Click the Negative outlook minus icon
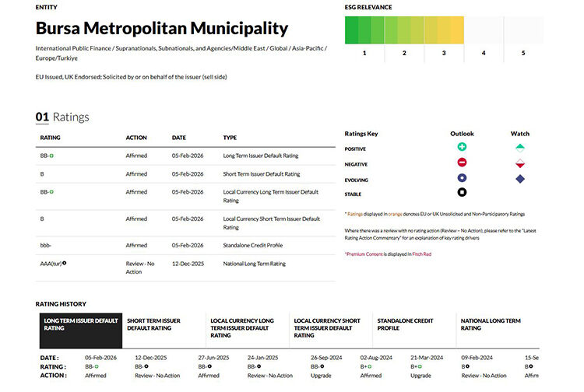 [462, 163]
